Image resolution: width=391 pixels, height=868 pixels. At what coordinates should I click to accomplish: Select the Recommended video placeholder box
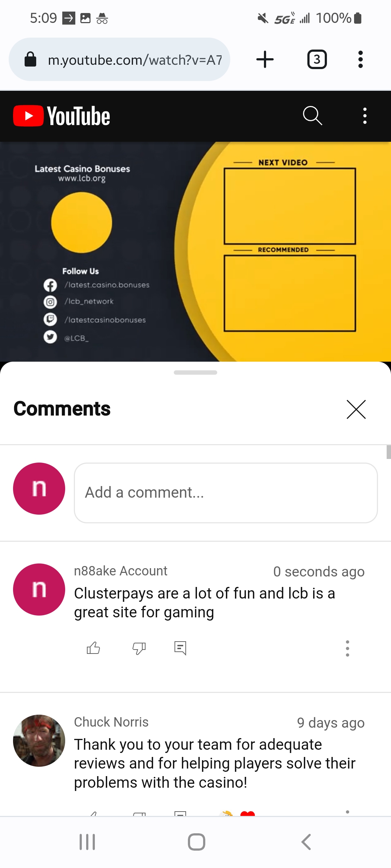[x=290, y=293]
